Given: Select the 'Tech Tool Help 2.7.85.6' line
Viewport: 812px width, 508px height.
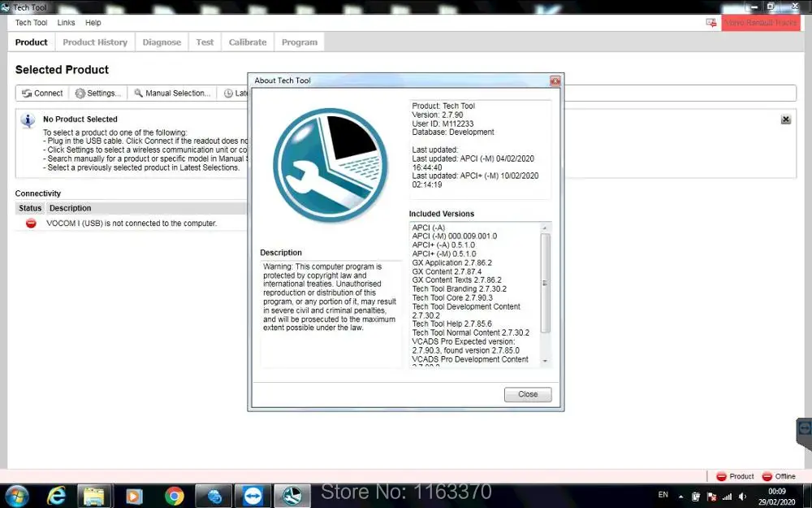Looking at the screenshot, I should (x=452, y=324).
